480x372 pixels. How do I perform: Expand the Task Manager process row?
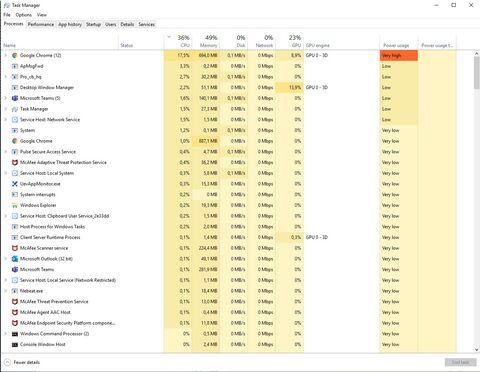pos(6,109)
